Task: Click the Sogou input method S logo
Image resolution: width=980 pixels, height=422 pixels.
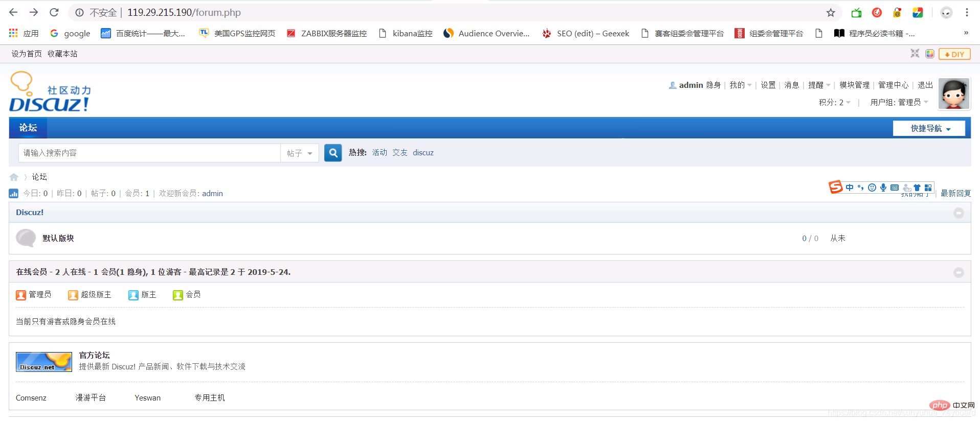Action: click(x=836, y=187)
